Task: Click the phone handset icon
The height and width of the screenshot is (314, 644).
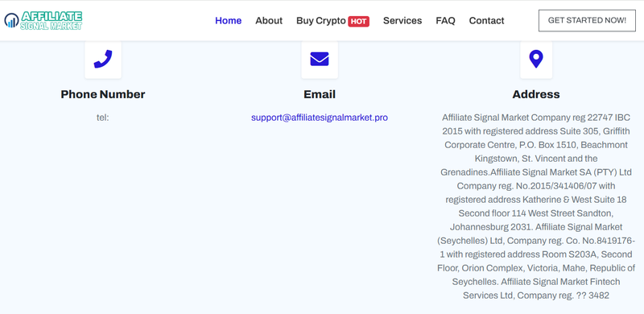Action: pos(103,59)
